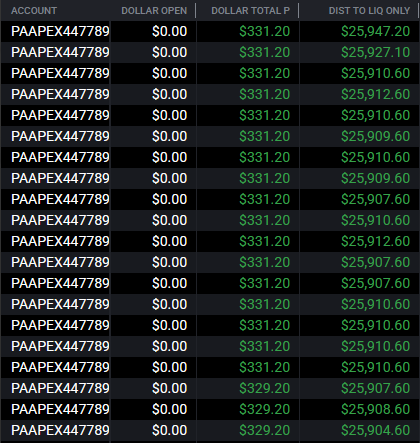420x443 pixels.
Task: Select PAAPEX447789 in the $25,908.60 row
Action: [x=60, y=409]
